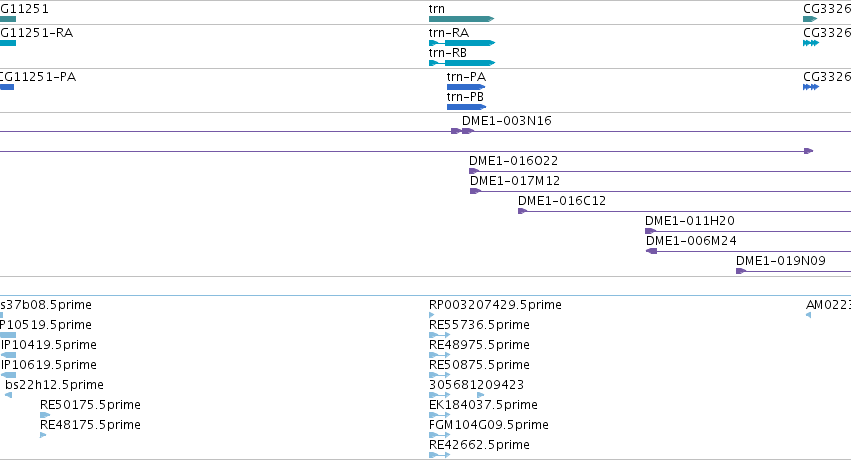Select the trn-PA protein bar

466,87
